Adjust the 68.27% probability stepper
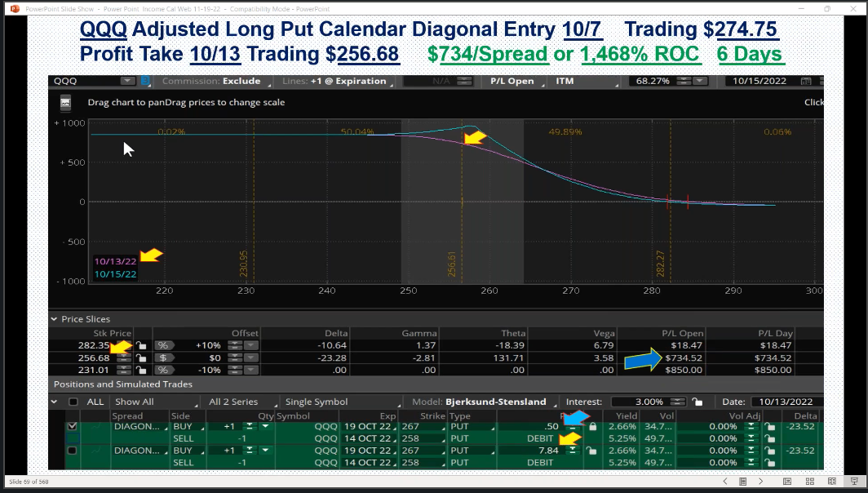868x493 pixels. pos(684,81)
